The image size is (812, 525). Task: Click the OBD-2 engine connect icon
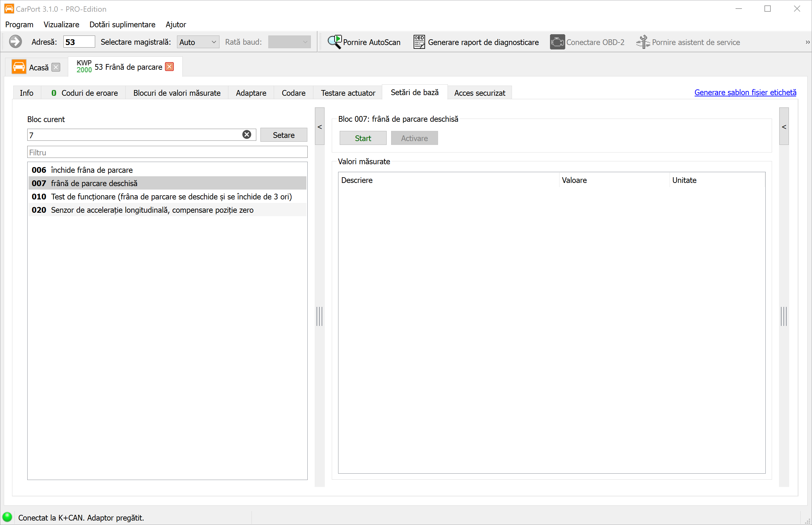(x=557, y=42)
